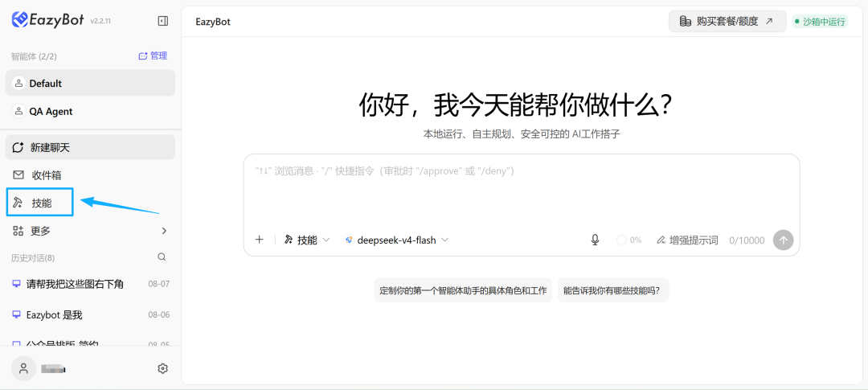Start voice input with the microphone icon

[x=595, y=240]
